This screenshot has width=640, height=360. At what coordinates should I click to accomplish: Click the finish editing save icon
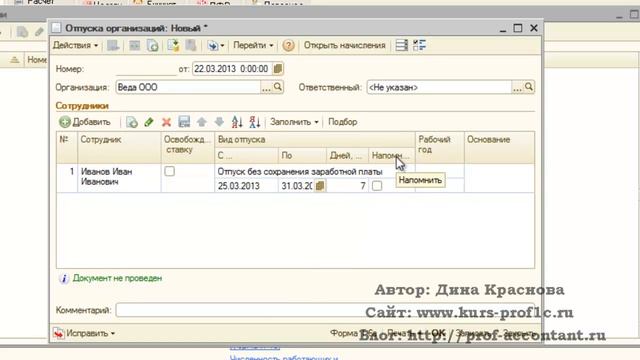pyautogui.click(x=184, y=122)
